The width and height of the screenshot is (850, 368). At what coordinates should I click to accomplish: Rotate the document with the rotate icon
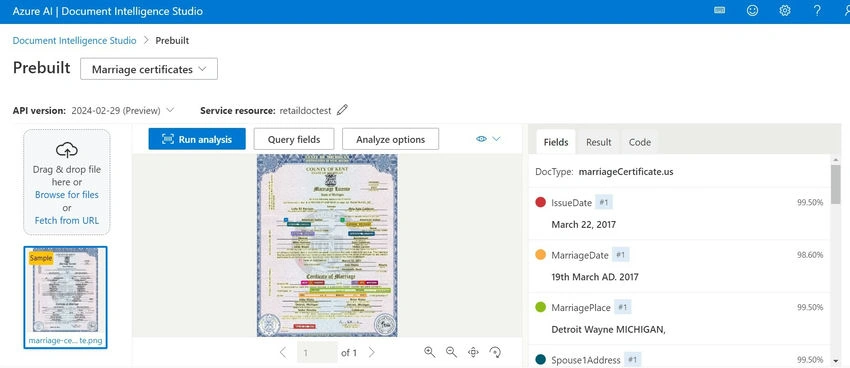point(494,352)
